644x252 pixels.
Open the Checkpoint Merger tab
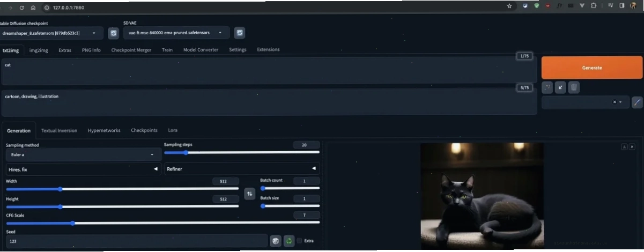(x=131, y=50)
